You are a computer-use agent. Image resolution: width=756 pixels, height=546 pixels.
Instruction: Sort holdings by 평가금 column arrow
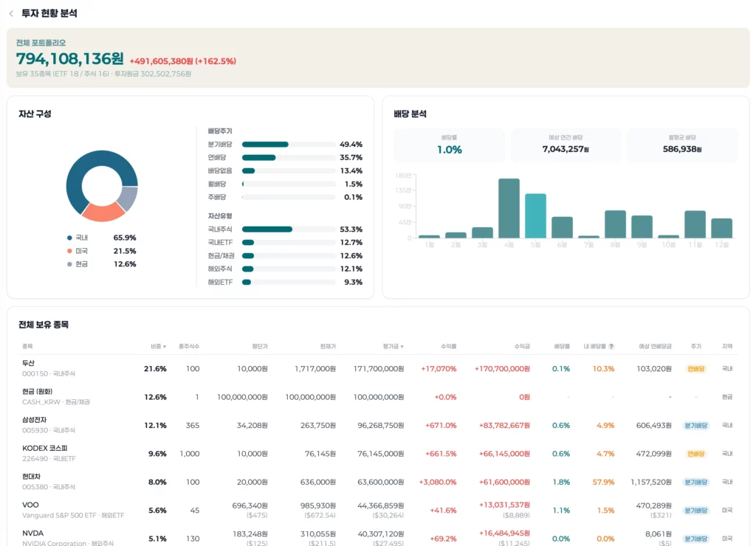(x=402, y=347)
